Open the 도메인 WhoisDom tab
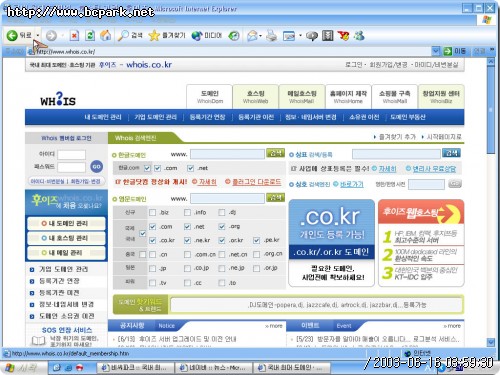Image resolution: width=500 pixels, height=375 pixels. [210, 96]
